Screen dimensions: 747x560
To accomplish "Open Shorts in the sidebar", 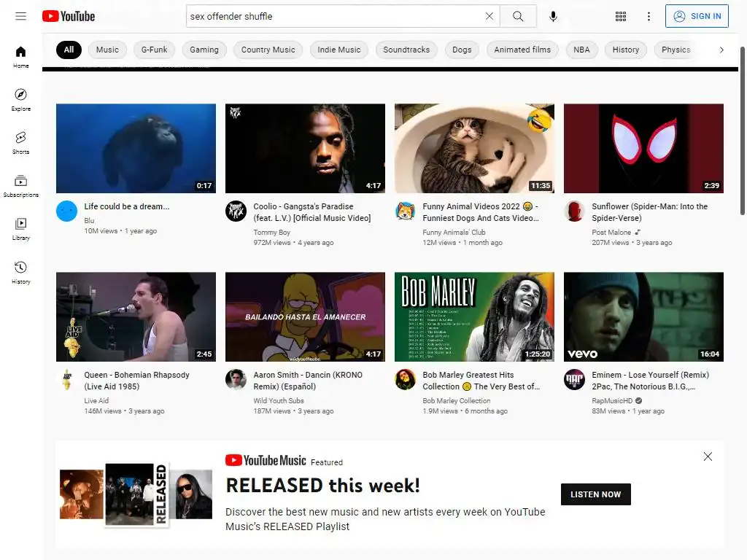I will (21, 143).
